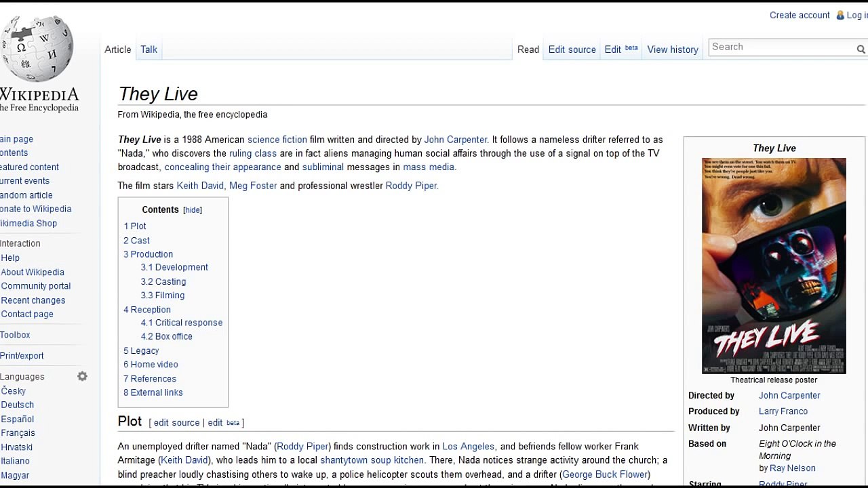This screenshot has height=488, width=868.
Task: Jump to 3 Production in Contents
Action: 148,254
